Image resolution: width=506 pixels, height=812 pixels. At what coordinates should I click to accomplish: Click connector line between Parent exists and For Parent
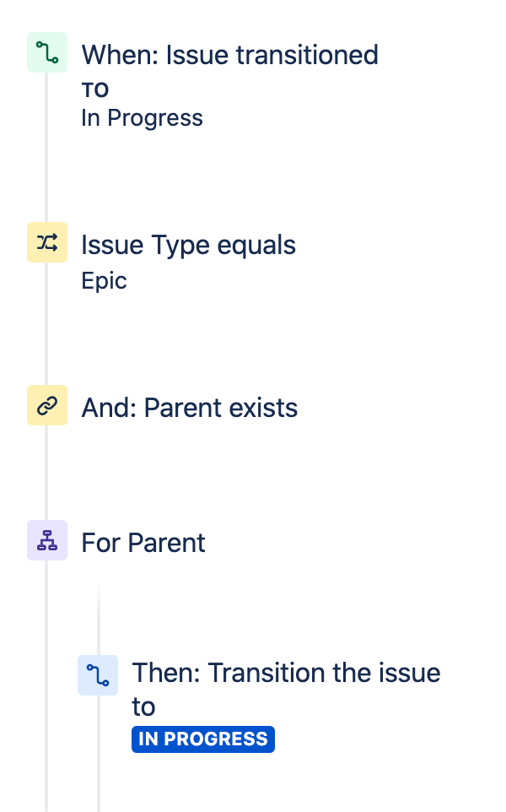(46, 473)
